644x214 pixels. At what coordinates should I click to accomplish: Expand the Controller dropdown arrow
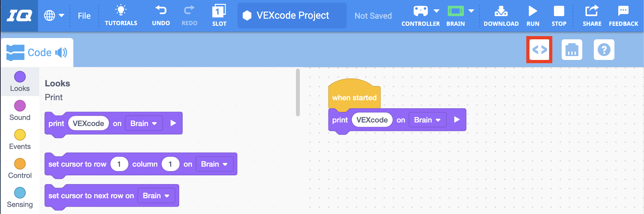(437, 11)
